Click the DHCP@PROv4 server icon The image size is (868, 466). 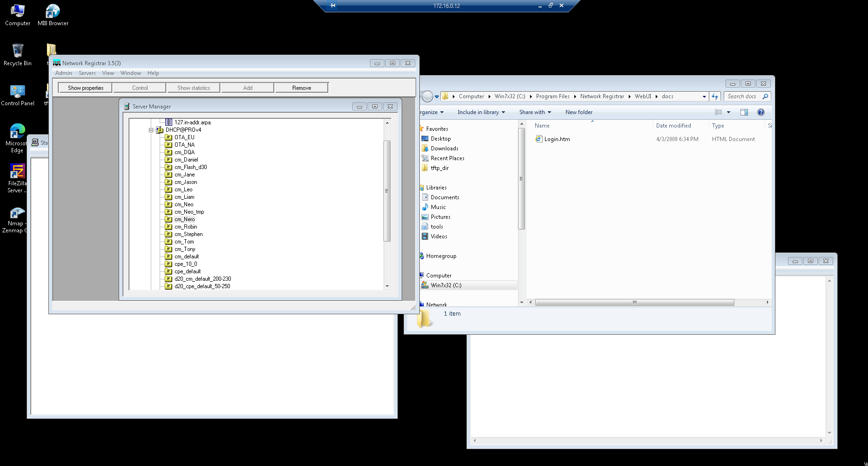pyautogui.click(x=160, y=130)
